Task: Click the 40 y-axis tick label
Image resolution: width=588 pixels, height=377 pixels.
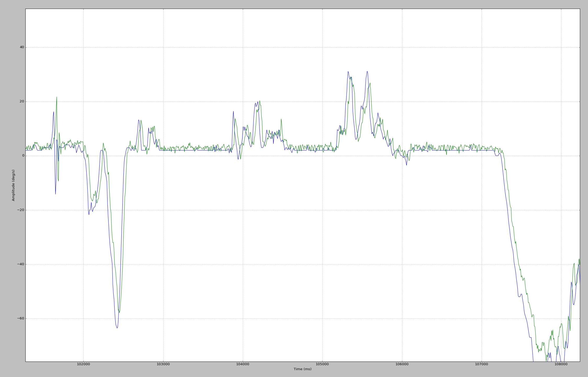Action: click(22, 47)
